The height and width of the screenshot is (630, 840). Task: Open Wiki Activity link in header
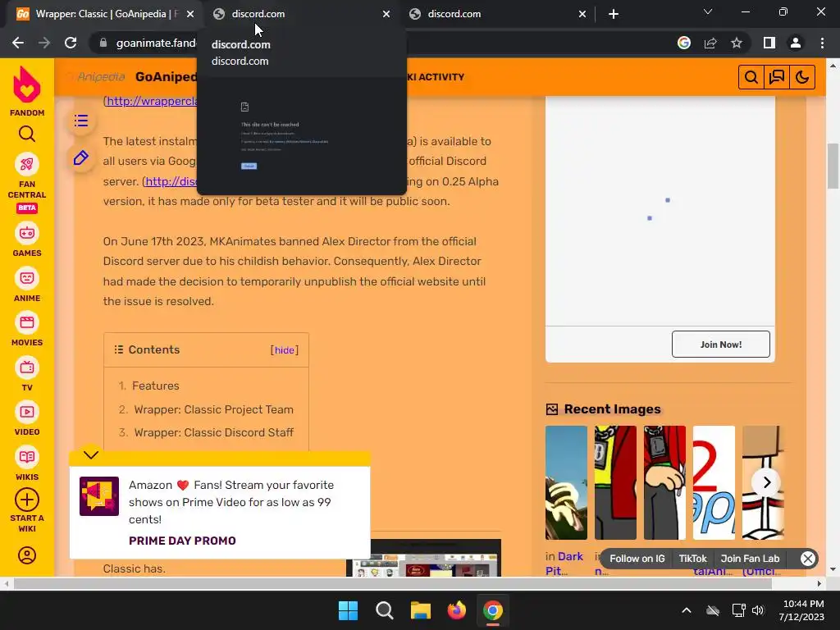436,77
